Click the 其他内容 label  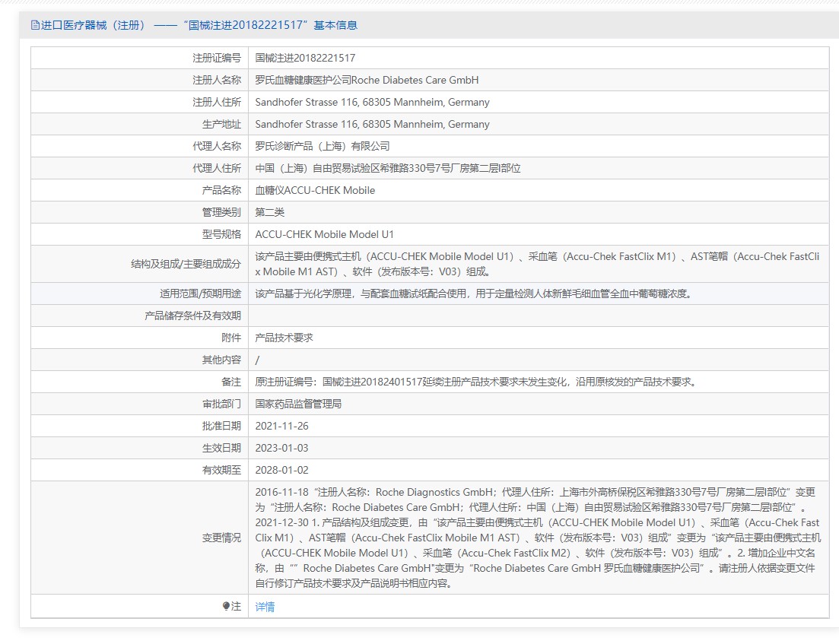click(x=221, y=360)
